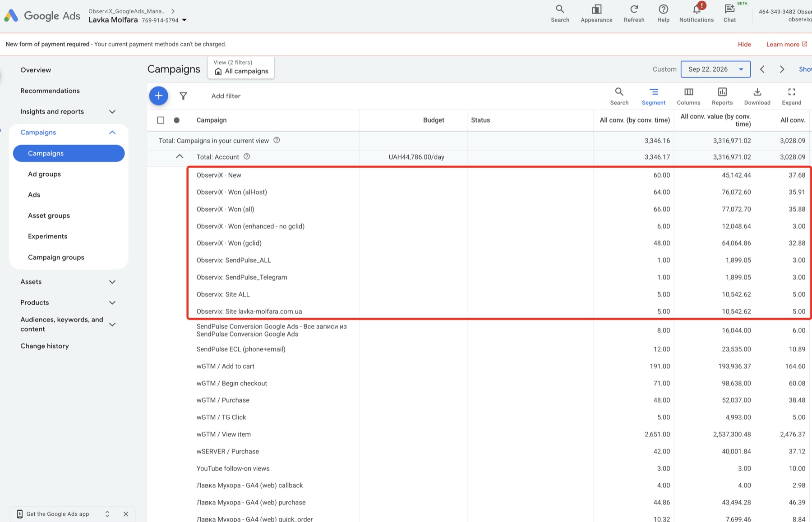Image resolution: width=812 pixels, height=522 pixels.
Task: Click the Add filter field
Action: (226, 96)
